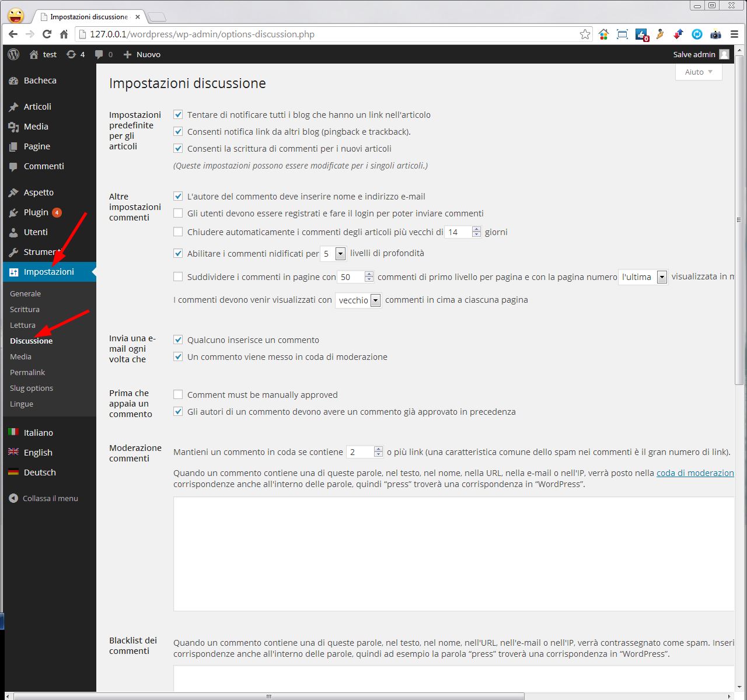Check Comment must be manually approved
The width and height of the screenshot is (747, 700).
tap(178, 395)
